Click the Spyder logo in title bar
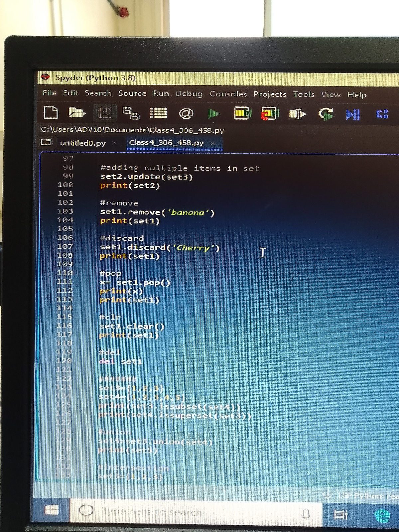Viewport: 399px width, 532px height. tap(45, 77)
